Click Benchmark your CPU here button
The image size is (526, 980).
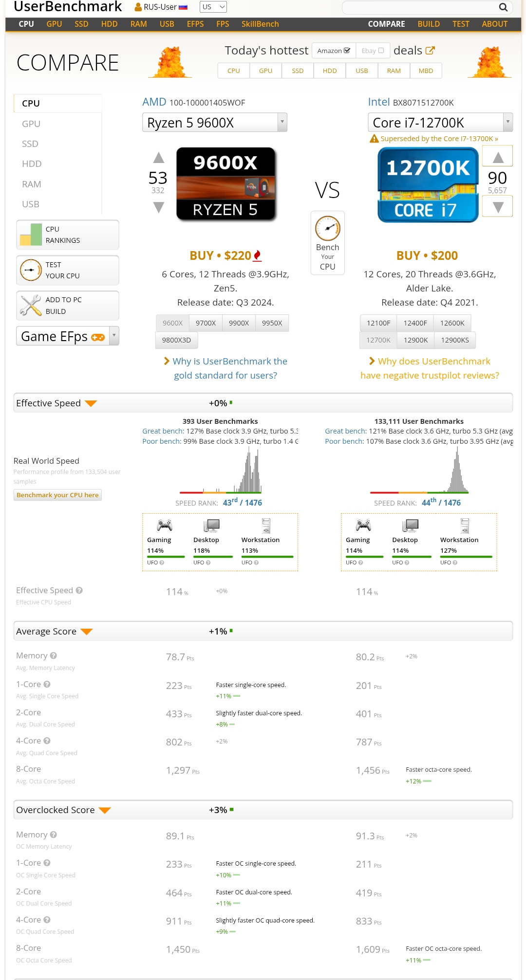(57, 495)
